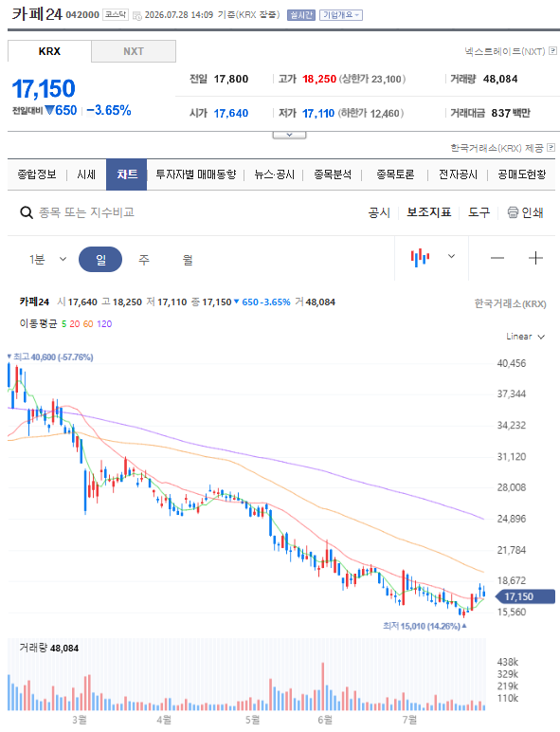560x732 pixels.
Task: Click the 거래량 48,084 volume label
Action: click(49, 648)
